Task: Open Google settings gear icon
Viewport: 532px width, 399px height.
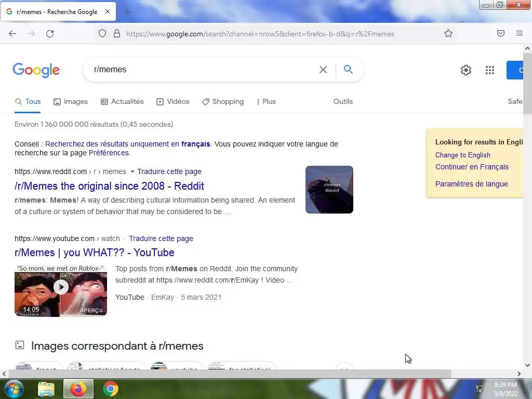Action: pos(466,70)
